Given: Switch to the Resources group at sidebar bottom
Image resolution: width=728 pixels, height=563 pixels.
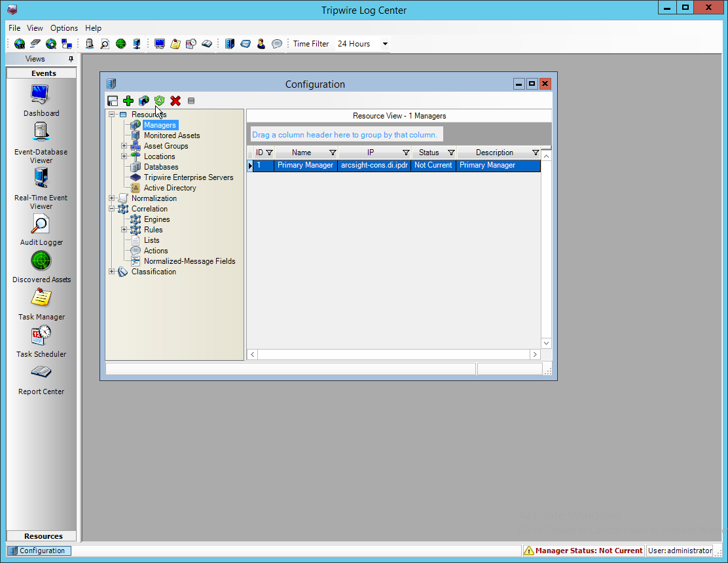Looking at the screenshot, I should (x=41, y=536).
